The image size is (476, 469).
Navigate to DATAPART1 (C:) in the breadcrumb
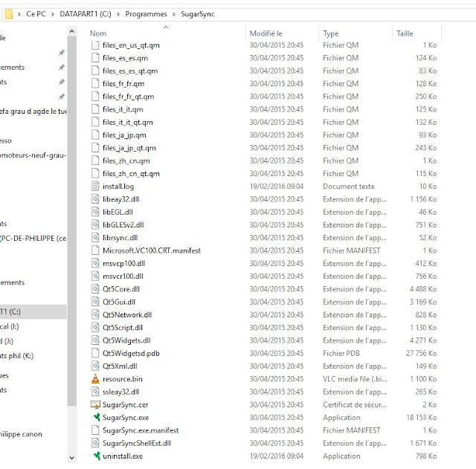86,14
